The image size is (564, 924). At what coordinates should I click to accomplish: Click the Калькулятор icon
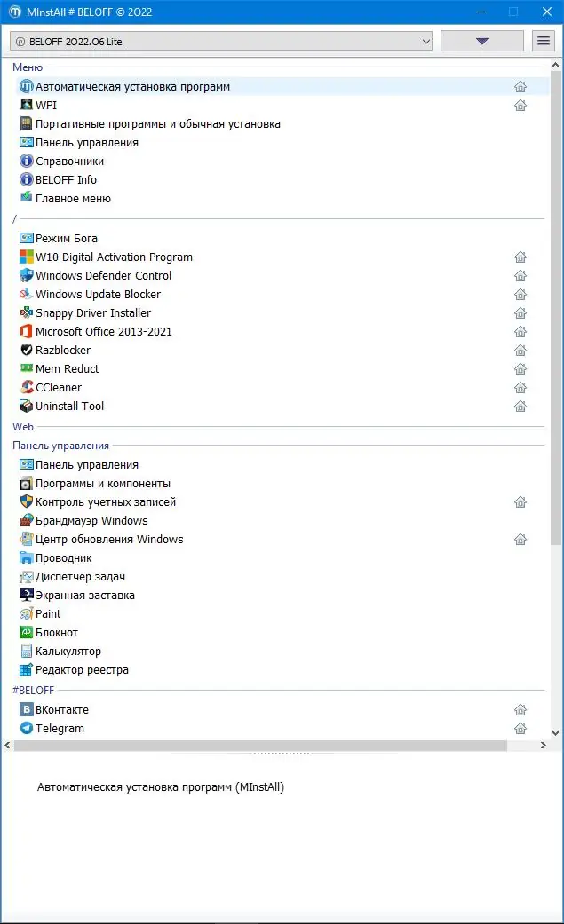[x=26, y=652]
